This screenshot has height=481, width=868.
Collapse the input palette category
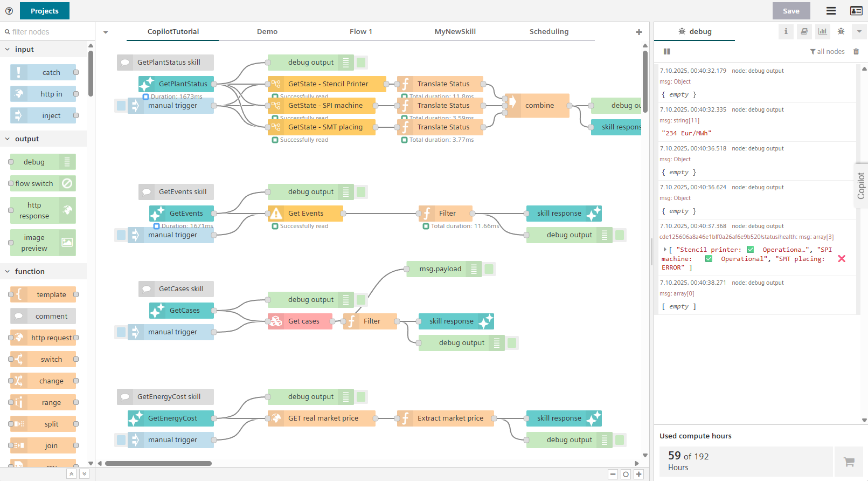pyautogui.click(x=8, y=50)
